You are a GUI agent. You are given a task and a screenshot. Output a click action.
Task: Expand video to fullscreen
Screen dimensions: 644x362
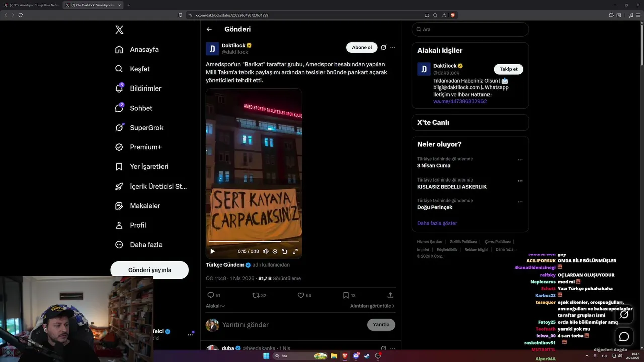pos(295,251)
